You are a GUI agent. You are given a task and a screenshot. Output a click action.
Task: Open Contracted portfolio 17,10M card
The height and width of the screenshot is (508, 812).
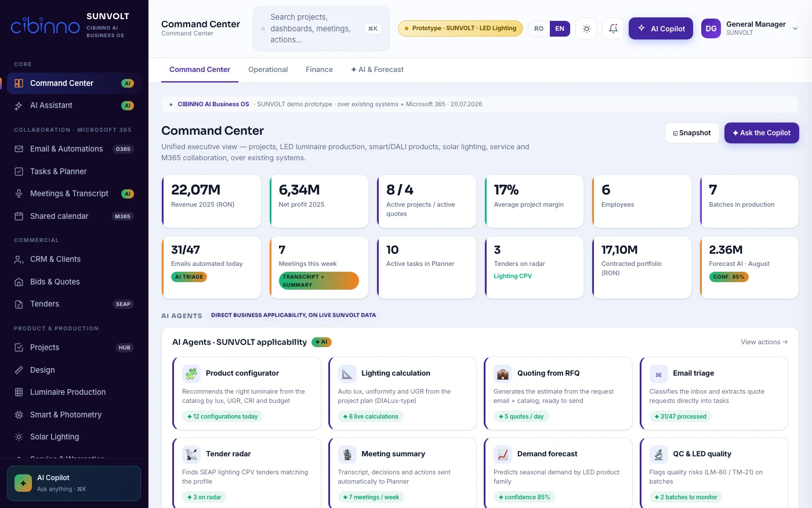[x=641, y=268]
